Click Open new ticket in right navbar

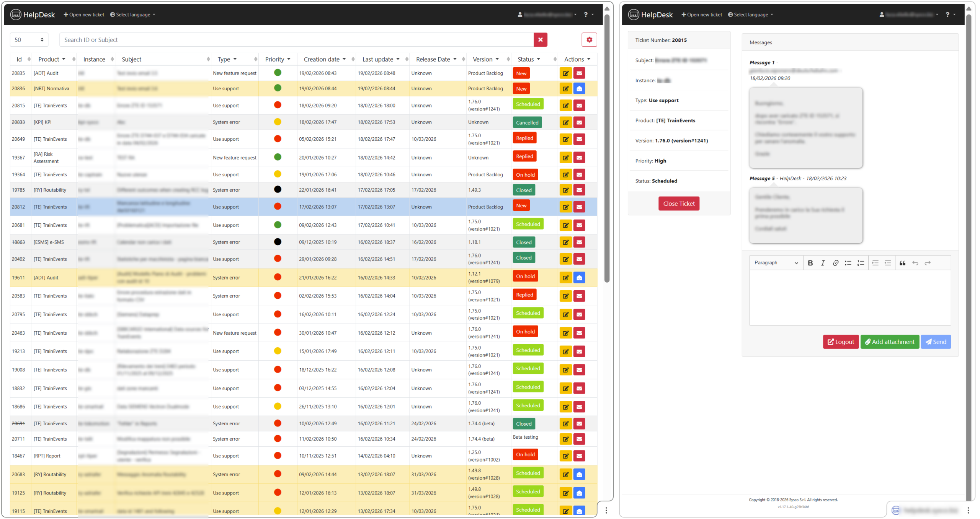[x=701, y=15]
